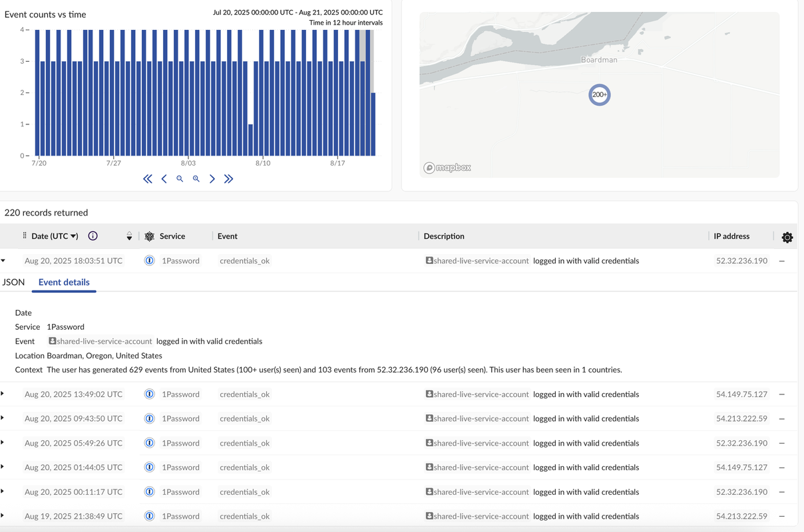Screen dimensions: 804x532
Task: Open table column settings gear
Action: click(787, 237)
